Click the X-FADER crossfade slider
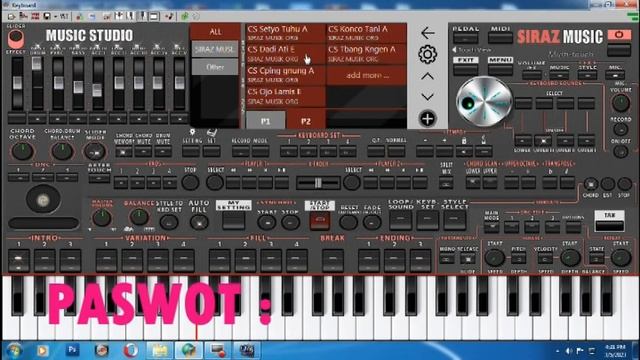 (x=318, y=183)
